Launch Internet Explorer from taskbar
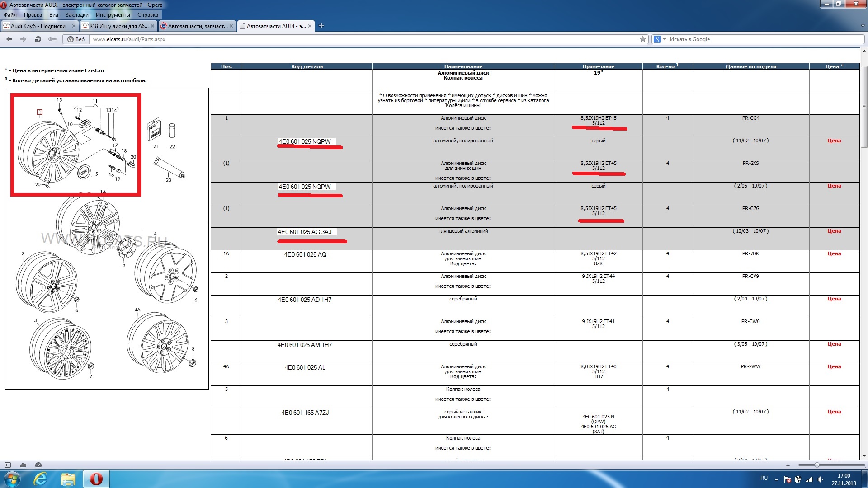The image size is (868, 488). pos(41,479)
